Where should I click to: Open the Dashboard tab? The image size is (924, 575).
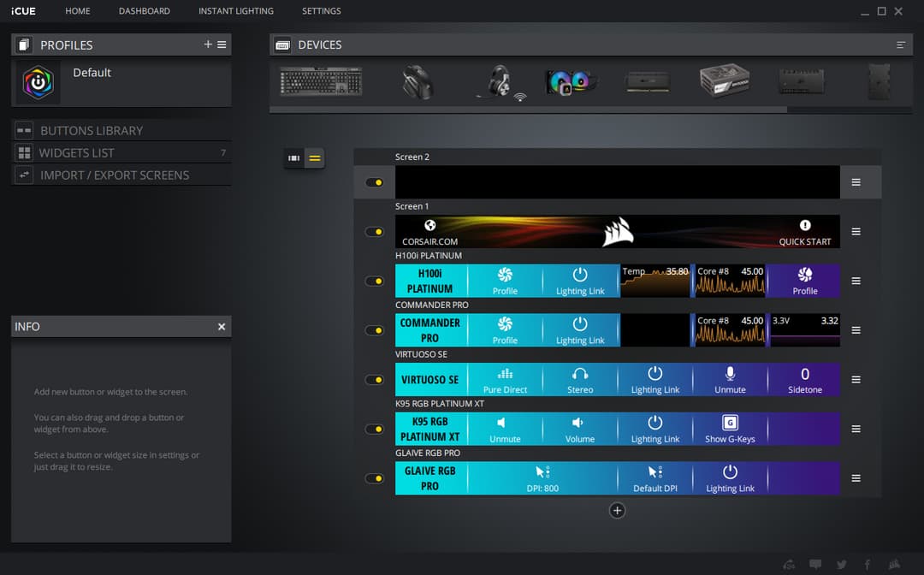pos(144,11)
